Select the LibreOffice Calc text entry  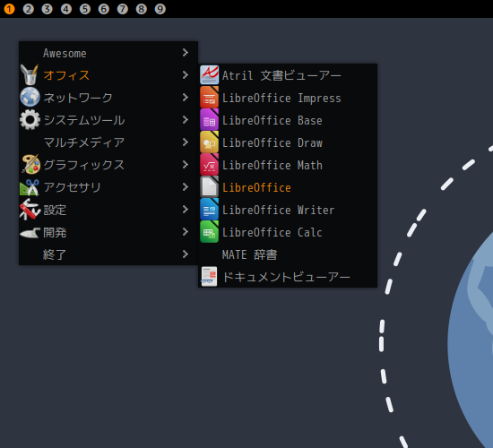272,232
